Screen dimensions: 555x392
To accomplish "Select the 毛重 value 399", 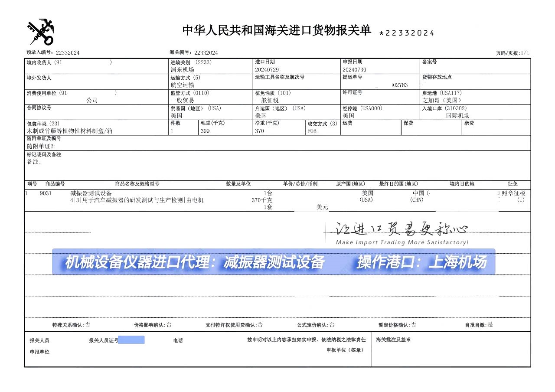I will [x=205, y=131].
